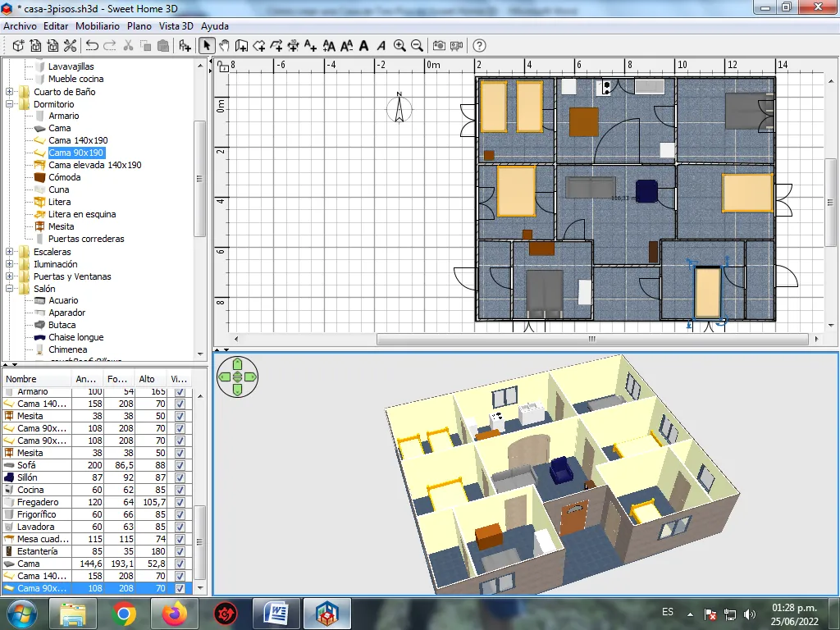Open the Vista 3D menu
Screen dimensions: 840x630
click(176, 25)
